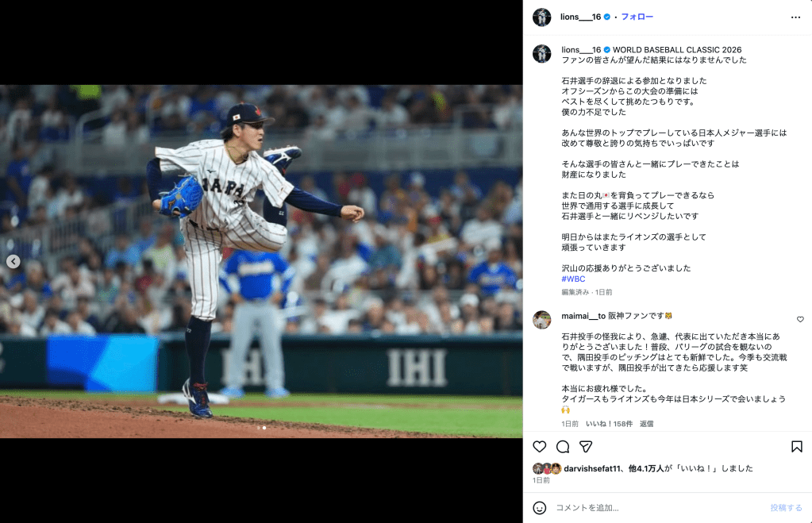Click the 投稿する post button

click(x=786, y=508)
